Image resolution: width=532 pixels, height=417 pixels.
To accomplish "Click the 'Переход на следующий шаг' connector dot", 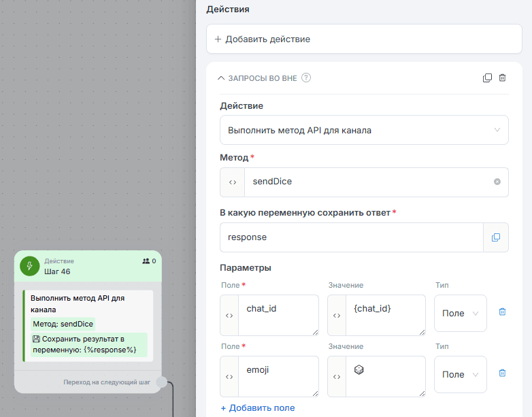I will 161,382.
